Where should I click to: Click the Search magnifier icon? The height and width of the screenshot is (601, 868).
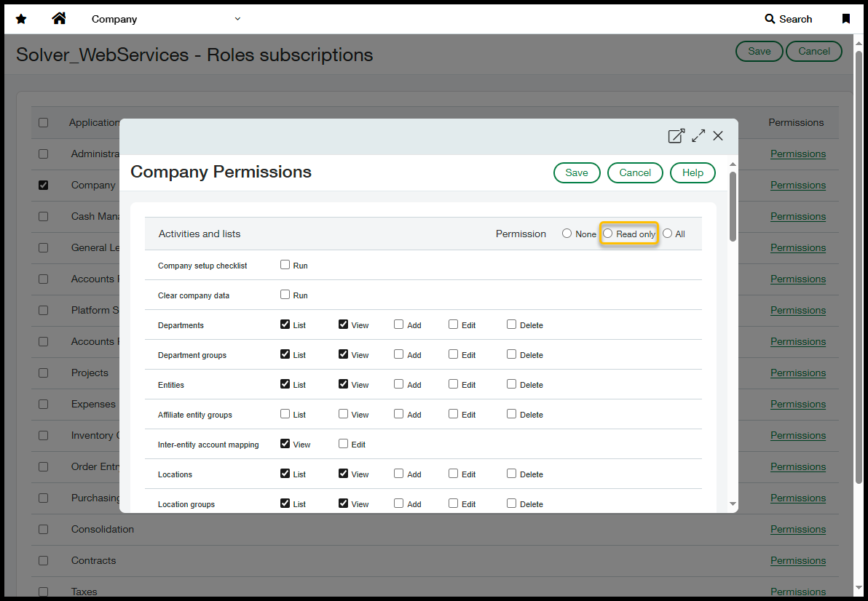click(x=770, y=19)
